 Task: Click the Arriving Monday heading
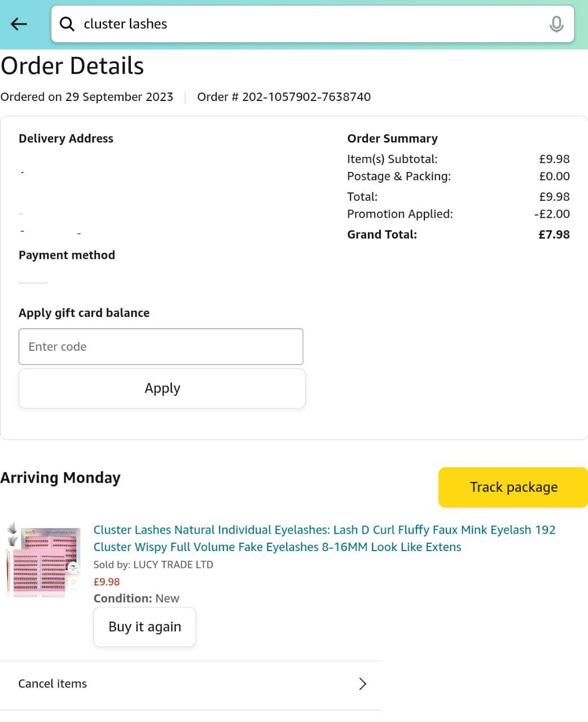pos(60,478)
